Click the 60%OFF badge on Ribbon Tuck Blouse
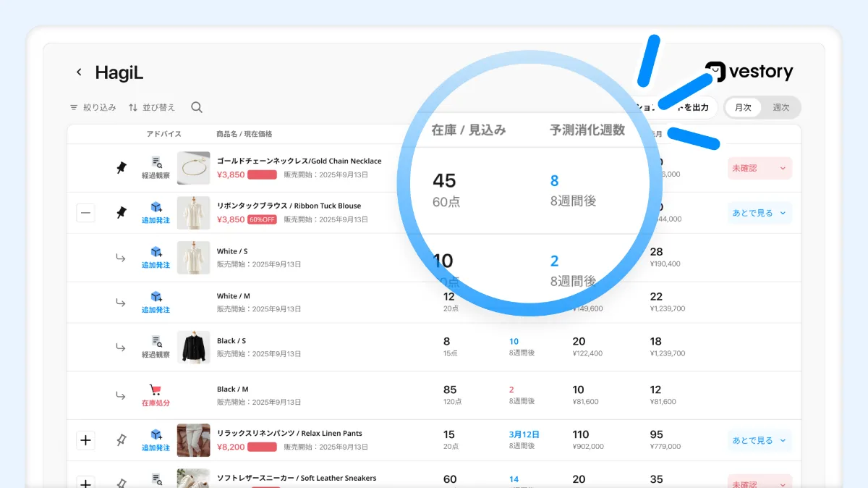 click(262, 219)
